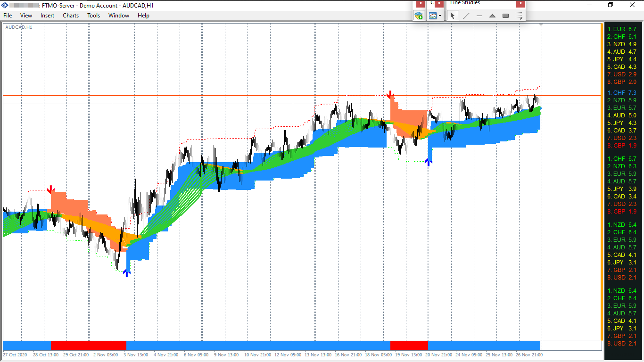Screen dimensions: 644x362
Task: Click '7. USD 2.9' strength entry
Action: coord(622,74)
